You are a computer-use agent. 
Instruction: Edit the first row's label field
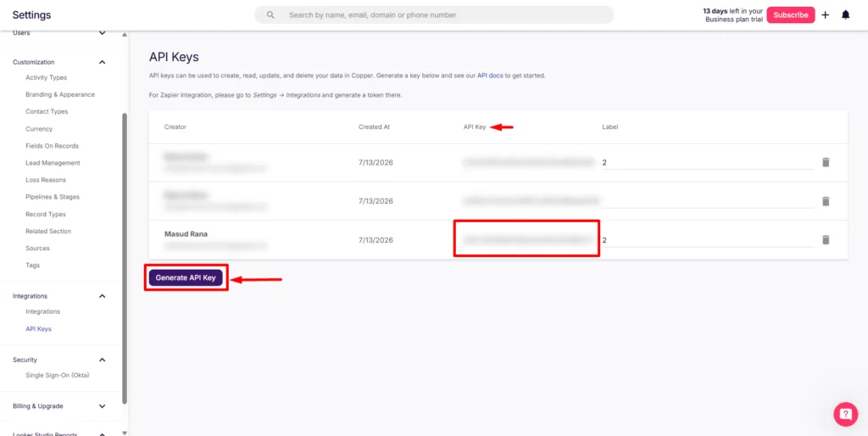point(708,163)
